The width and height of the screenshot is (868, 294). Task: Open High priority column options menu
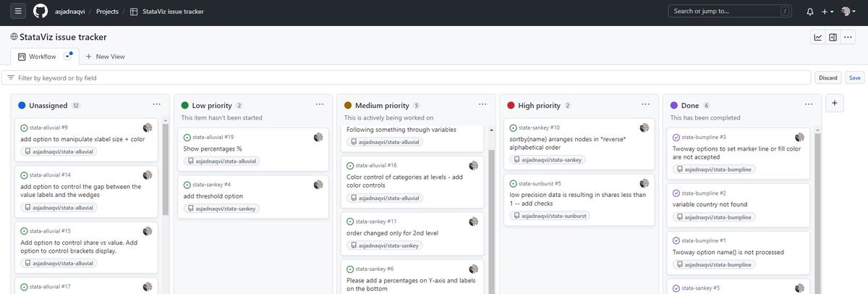pyautogui.click(x=645, y=105)
